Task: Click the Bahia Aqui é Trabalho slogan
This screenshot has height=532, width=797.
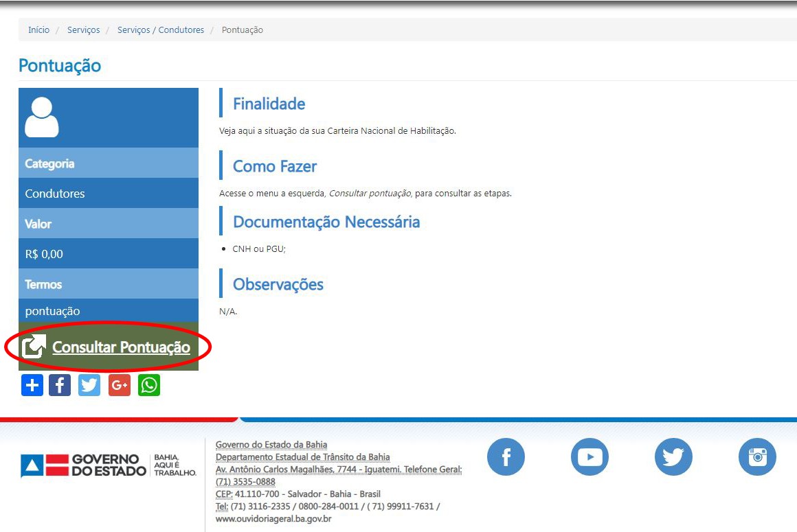Action: [175, 465]
